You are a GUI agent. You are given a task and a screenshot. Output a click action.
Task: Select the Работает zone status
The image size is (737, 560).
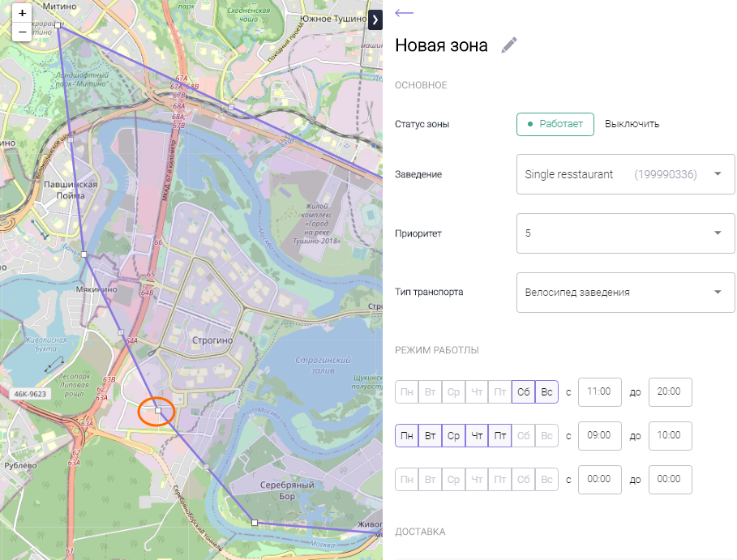555,124
